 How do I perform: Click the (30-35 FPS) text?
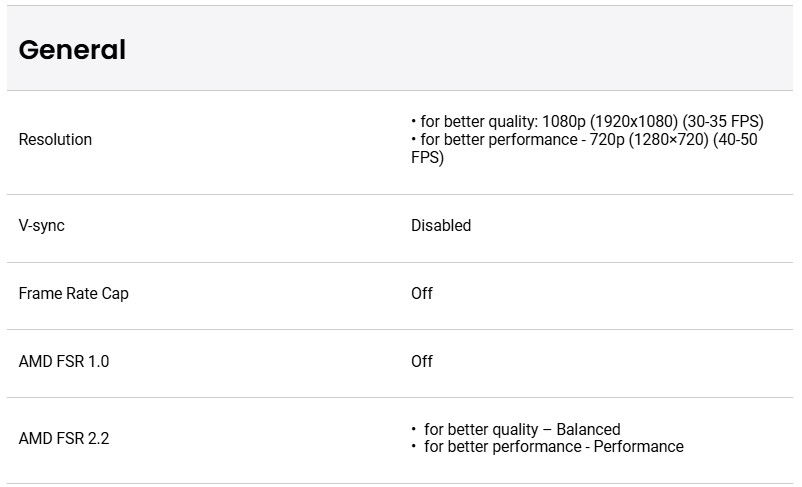coord(723,121)
